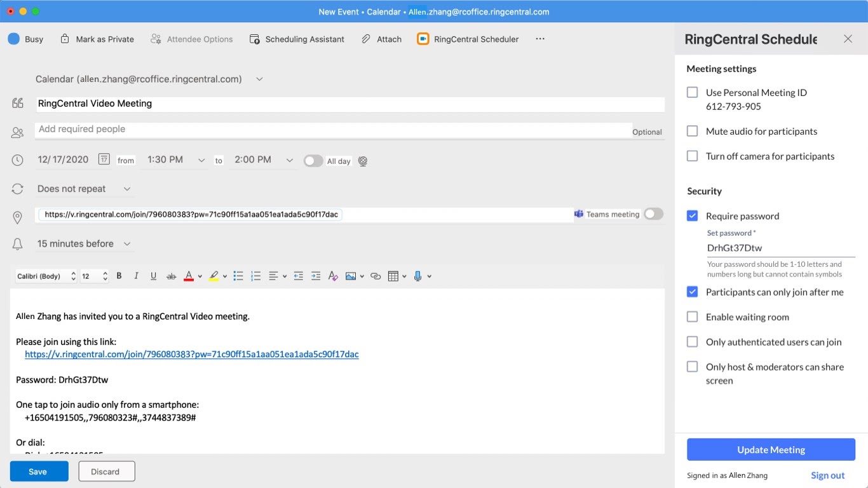Toggle the All day switch
868x488 pixels.
click(x=313, y=161)
